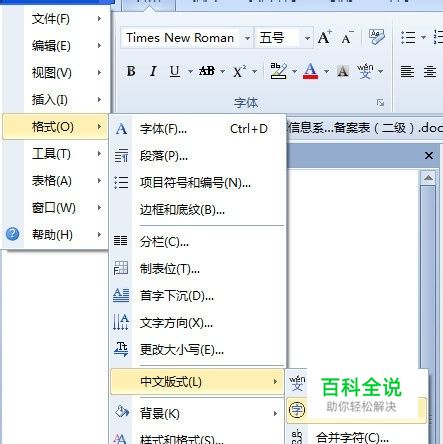Image resolution: width=443 pixels, height=444 pixels.
Task: Open the 视图(V) menu
Action: (x=55, y=73)
